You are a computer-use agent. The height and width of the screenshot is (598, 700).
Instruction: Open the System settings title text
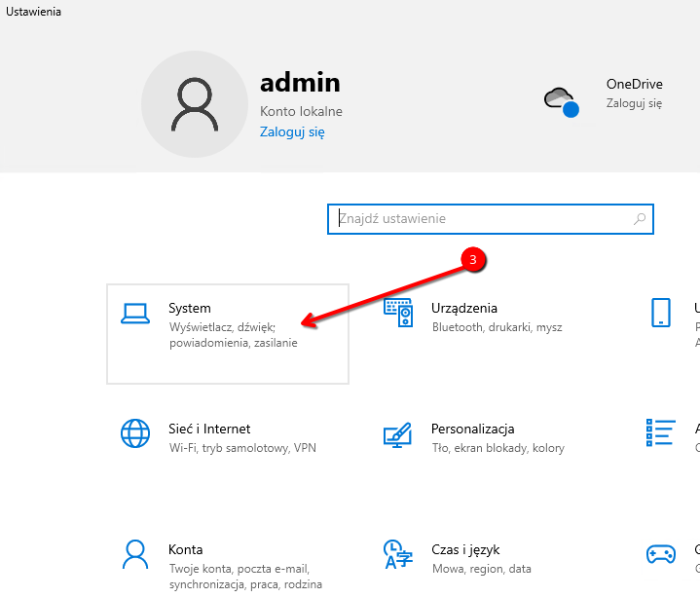(190, 308)
